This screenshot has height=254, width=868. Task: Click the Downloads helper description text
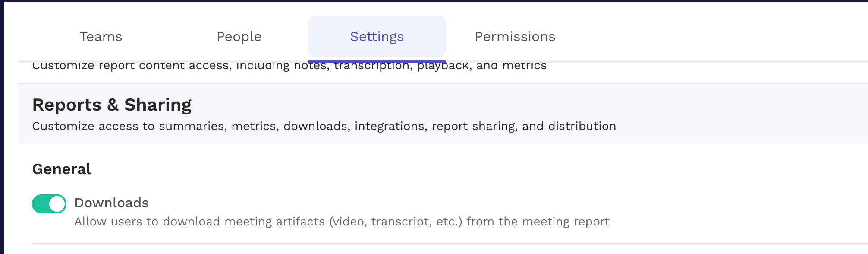coord(342,221)
